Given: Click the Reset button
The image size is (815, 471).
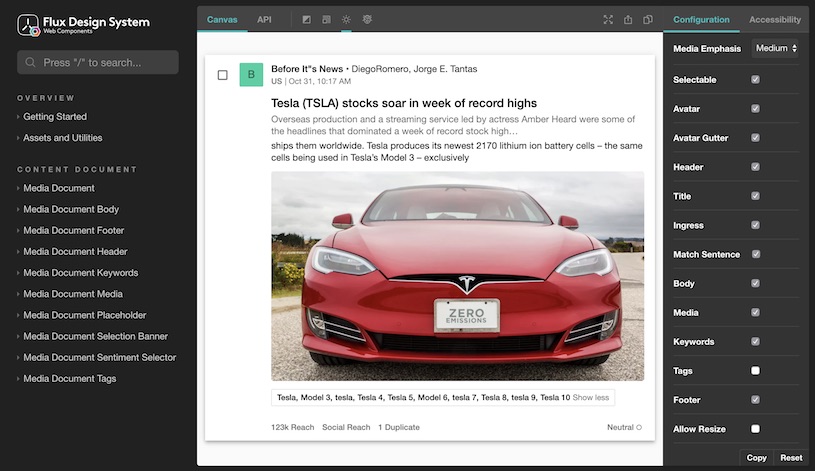Looking at the screenshot, I should coord(791,458).
